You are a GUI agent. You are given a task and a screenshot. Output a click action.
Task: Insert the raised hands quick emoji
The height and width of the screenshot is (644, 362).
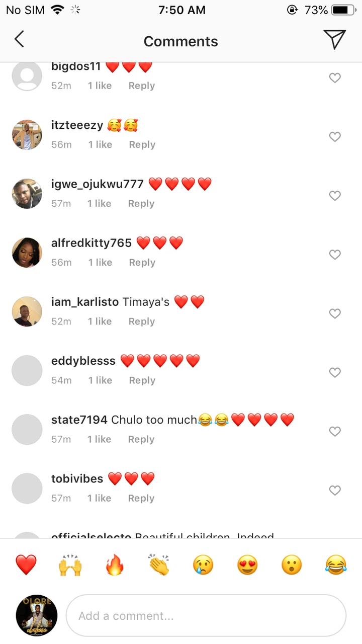[x=70, y=565]
